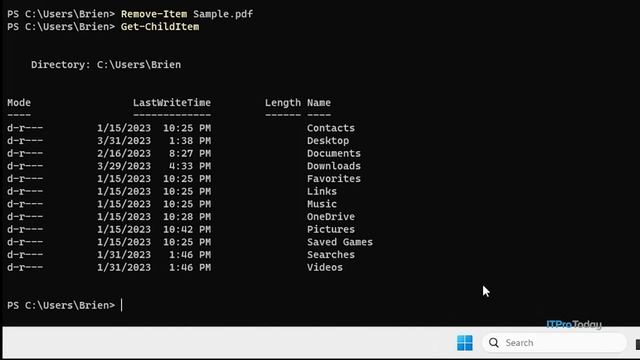Click the Get-ChildItem command text
640x360 pixels.
(160, 27)
